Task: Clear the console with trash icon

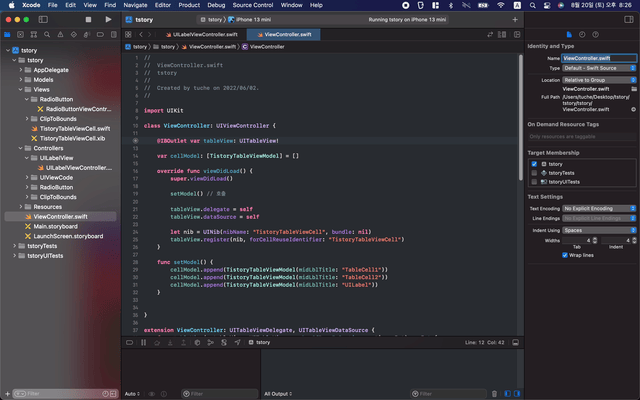Action: pos(494,394)
